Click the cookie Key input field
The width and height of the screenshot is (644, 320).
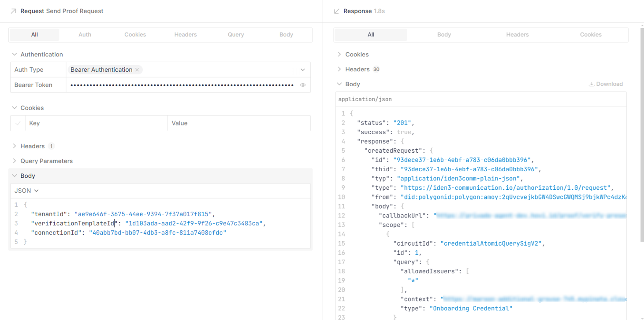click(x=96, y=123)
